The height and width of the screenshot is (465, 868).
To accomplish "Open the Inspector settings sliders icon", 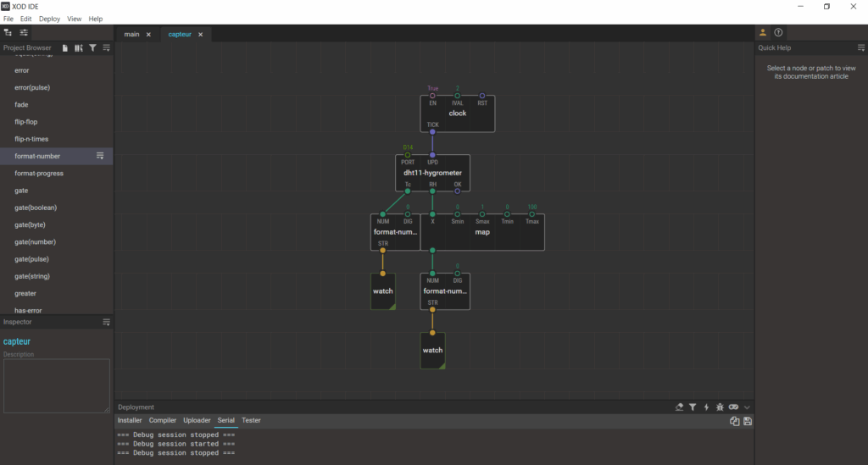I will (24, 33).
